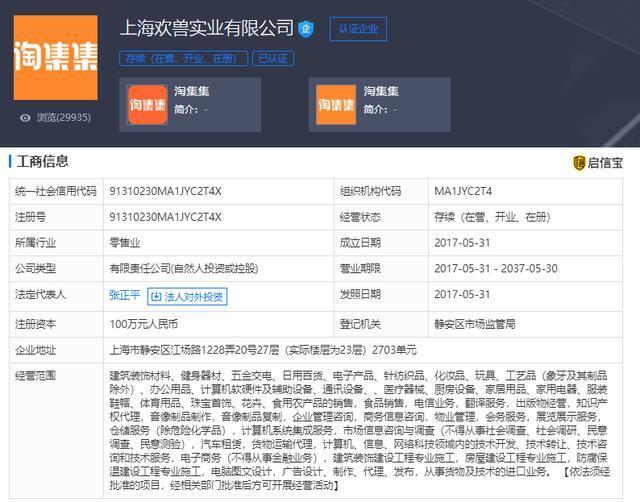Screen dimensions: 640x502
Task: Select the 存续（在营、开业、在册）status tag
Action: (183, 58)
